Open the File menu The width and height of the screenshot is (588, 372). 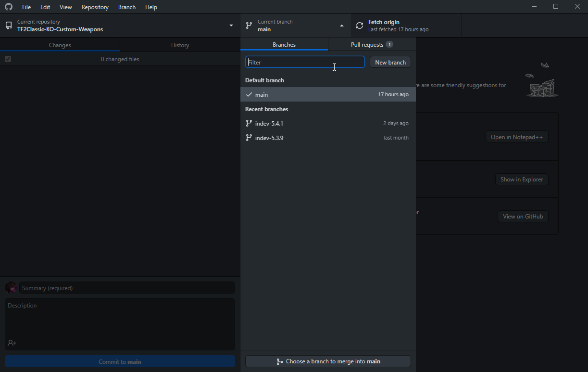pos(26,7)
